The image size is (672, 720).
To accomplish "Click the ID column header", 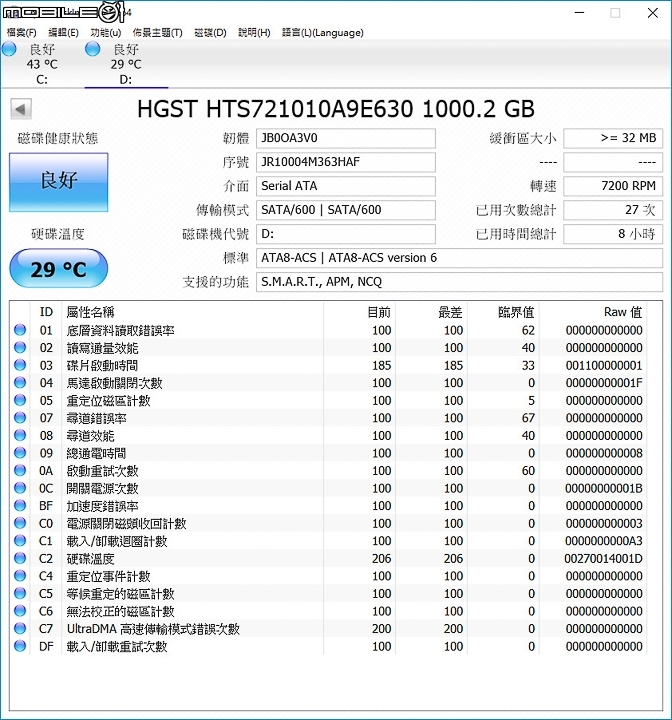I will click(x=46, y=312).
